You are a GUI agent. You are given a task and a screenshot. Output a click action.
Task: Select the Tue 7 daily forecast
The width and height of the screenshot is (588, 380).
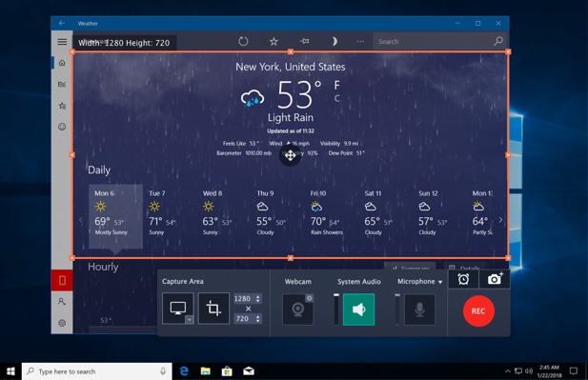(x=162, y=213)
